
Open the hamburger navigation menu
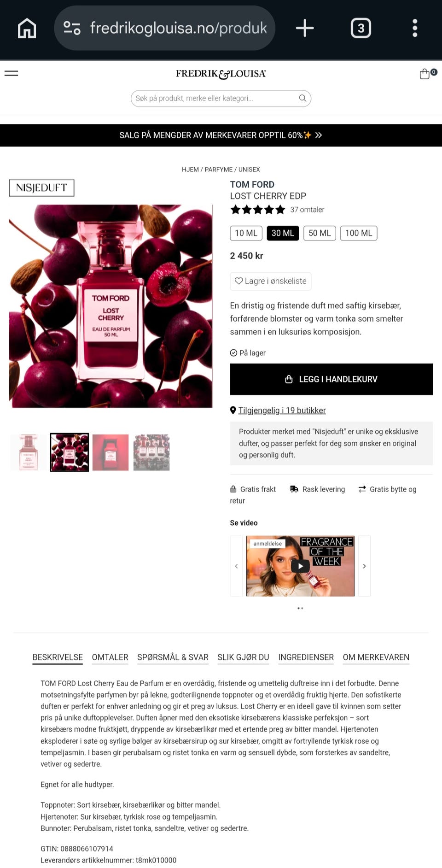tap(11, 73)
